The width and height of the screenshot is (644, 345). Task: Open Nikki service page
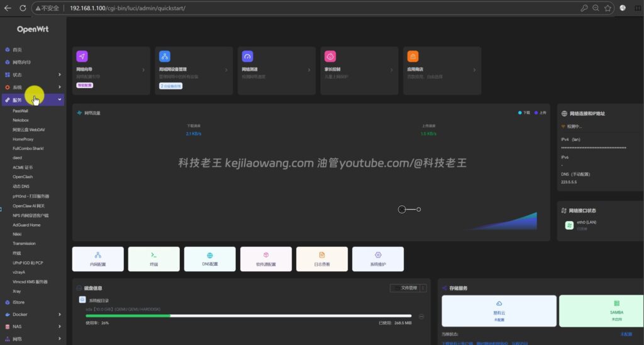click(17, 234)
